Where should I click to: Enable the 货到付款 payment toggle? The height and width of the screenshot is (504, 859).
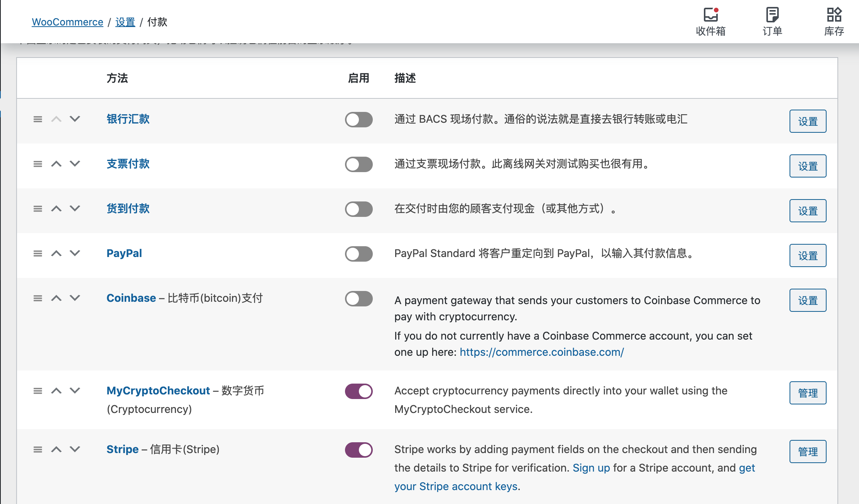coord(359,209)
